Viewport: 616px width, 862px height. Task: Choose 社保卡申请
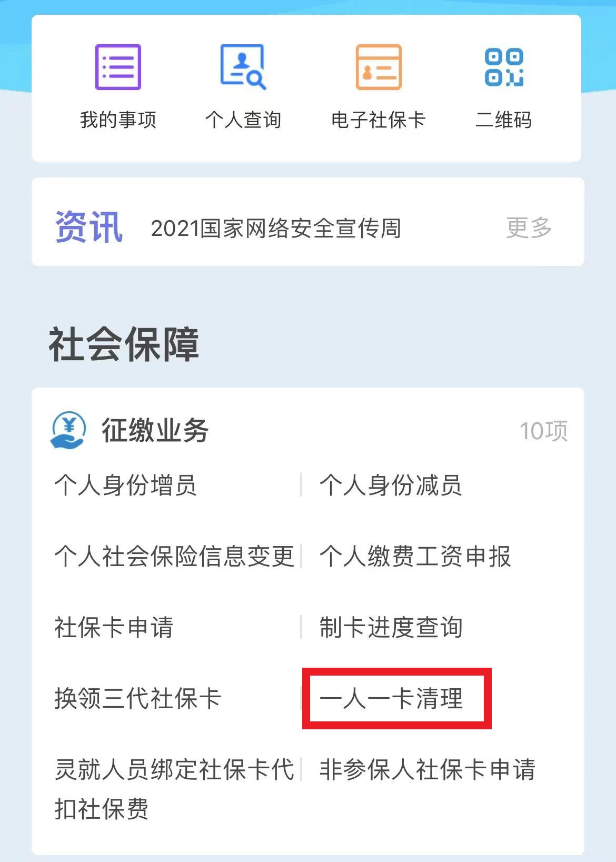[x=114, y=627]
